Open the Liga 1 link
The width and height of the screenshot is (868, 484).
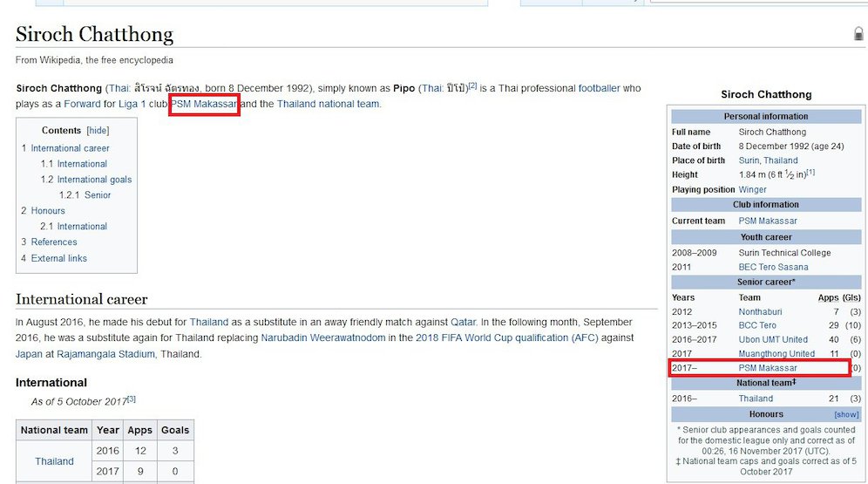(x=132, y=104)
